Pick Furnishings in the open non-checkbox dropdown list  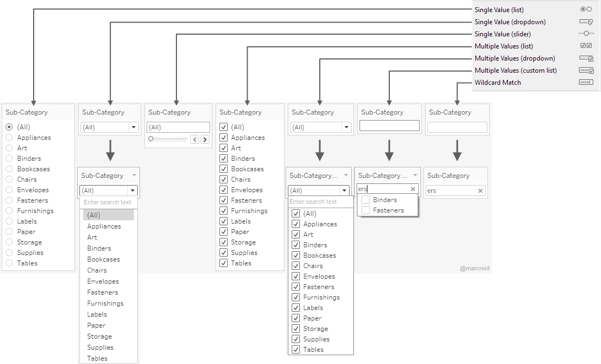(105, 303)
